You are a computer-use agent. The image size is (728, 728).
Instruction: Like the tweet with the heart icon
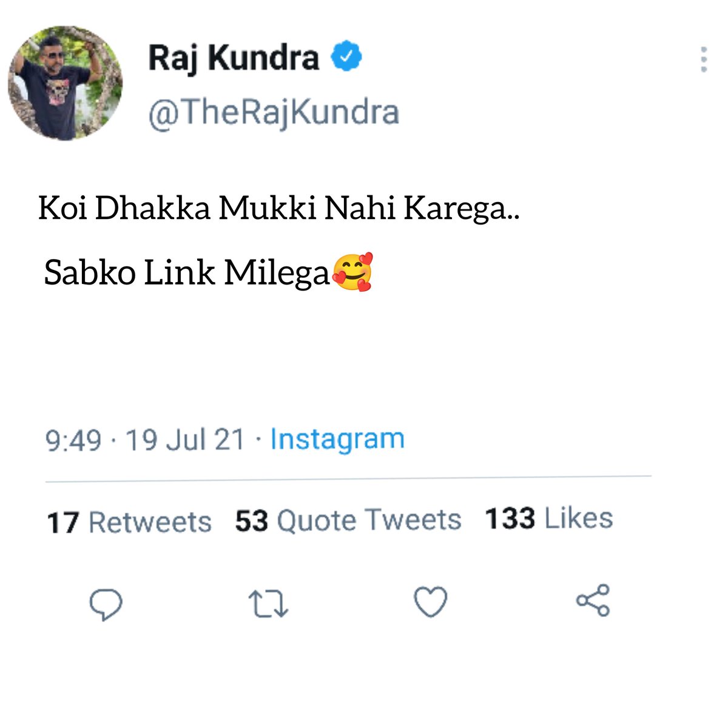(430, 602)
